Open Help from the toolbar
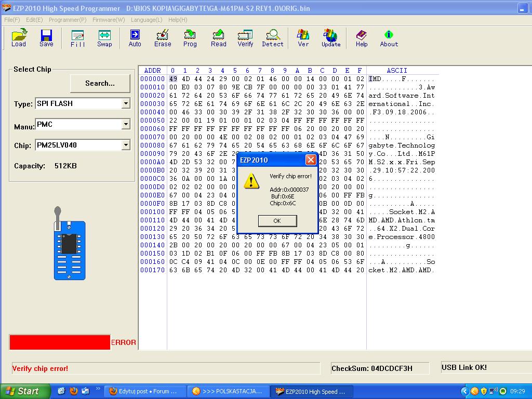532x399 pixels. 362,37
